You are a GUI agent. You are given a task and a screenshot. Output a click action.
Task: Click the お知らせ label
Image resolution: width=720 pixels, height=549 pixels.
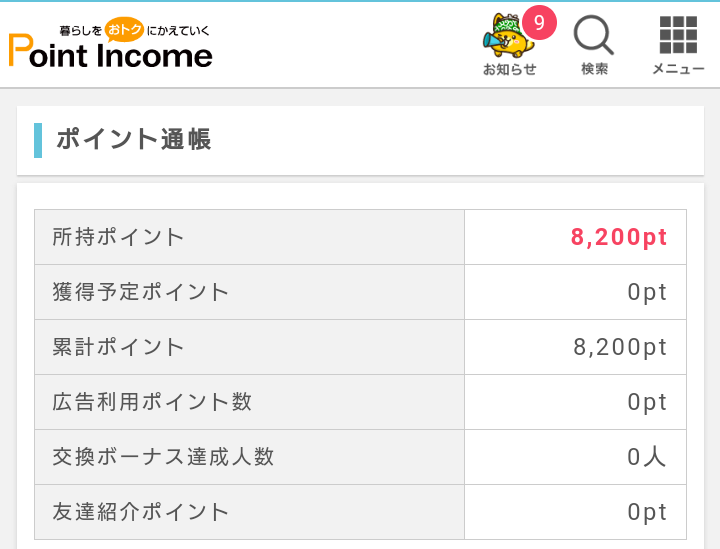point(509,69)
